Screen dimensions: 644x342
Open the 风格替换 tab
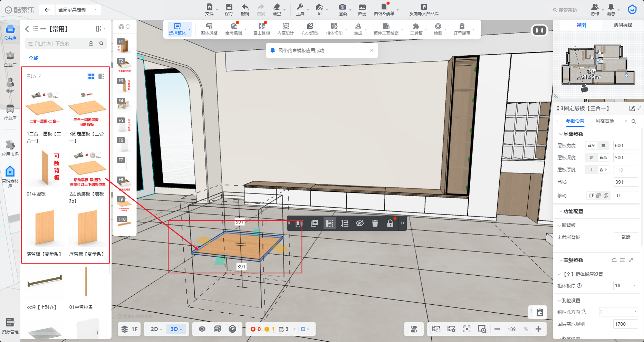point(605,121)
